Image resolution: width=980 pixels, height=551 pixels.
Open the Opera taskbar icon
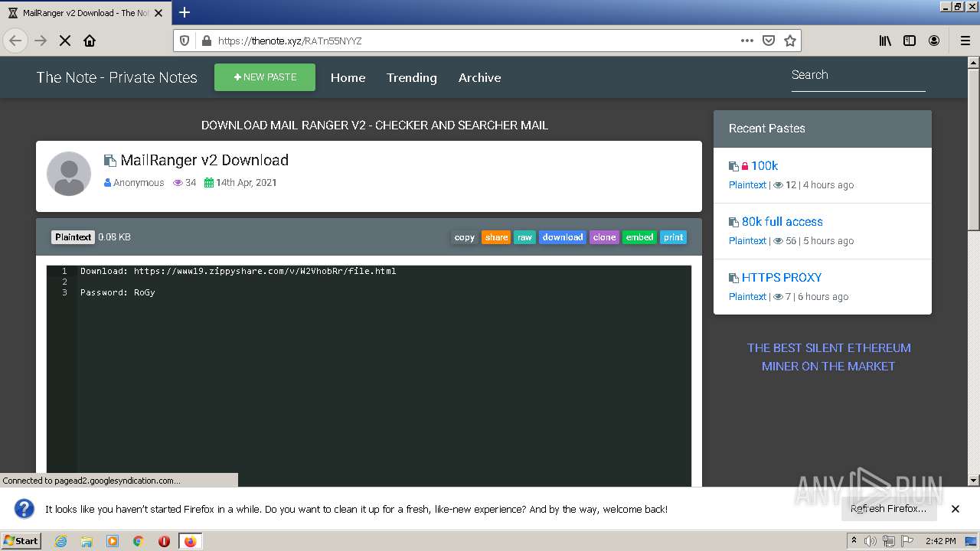point(164,541)
